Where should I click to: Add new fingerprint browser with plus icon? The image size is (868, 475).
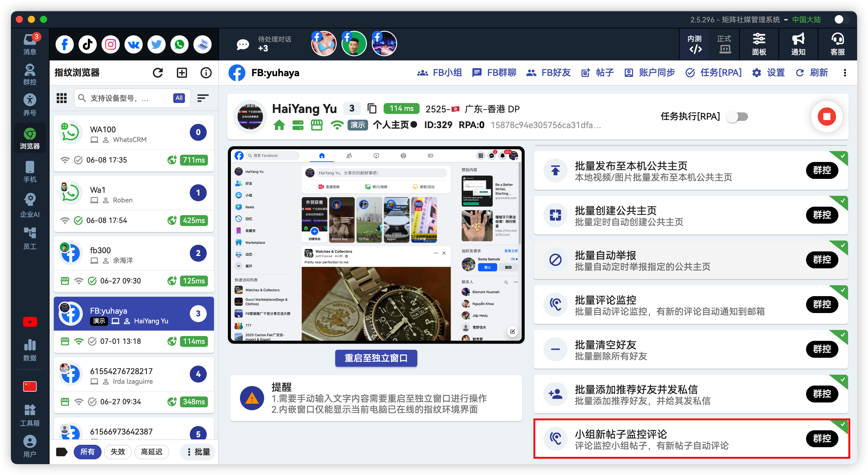click(x=182, y=73)
